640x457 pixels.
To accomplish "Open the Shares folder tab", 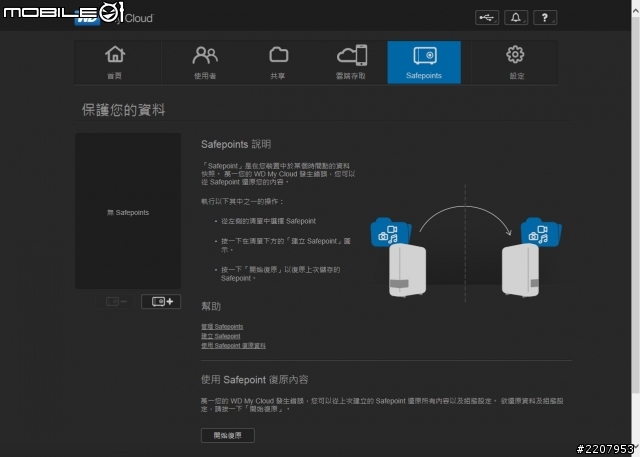I will [278, 62].
